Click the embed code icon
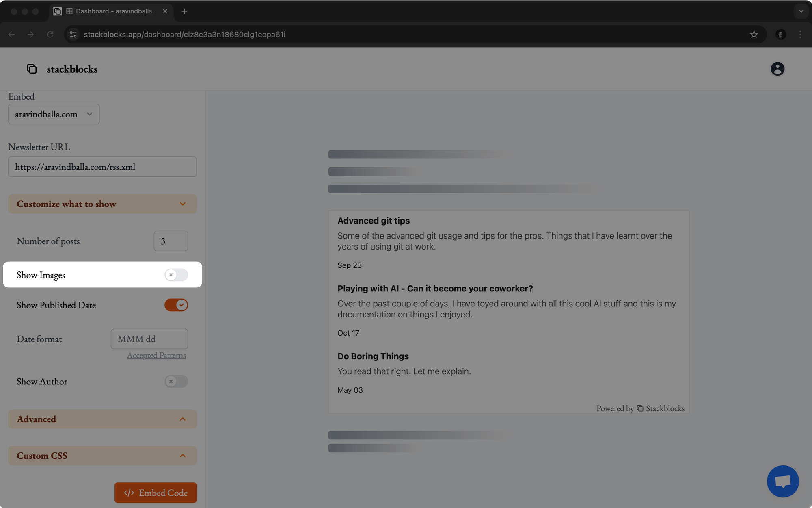The image size is (812, 508). 129,492
